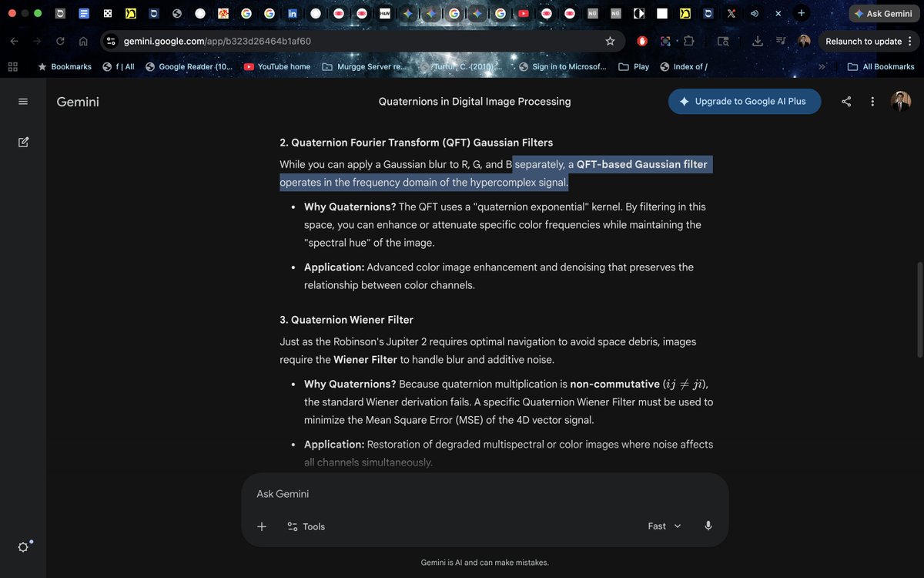Share this conversation using share icon
The height and width of the screenshot is (578, 924).
click(846, 102)
